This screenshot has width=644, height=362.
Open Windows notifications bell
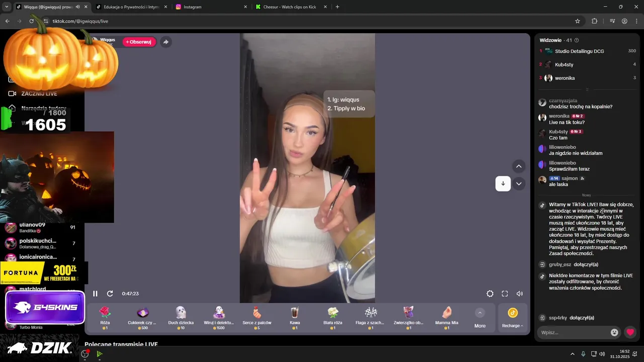click(x=635, y=354)
